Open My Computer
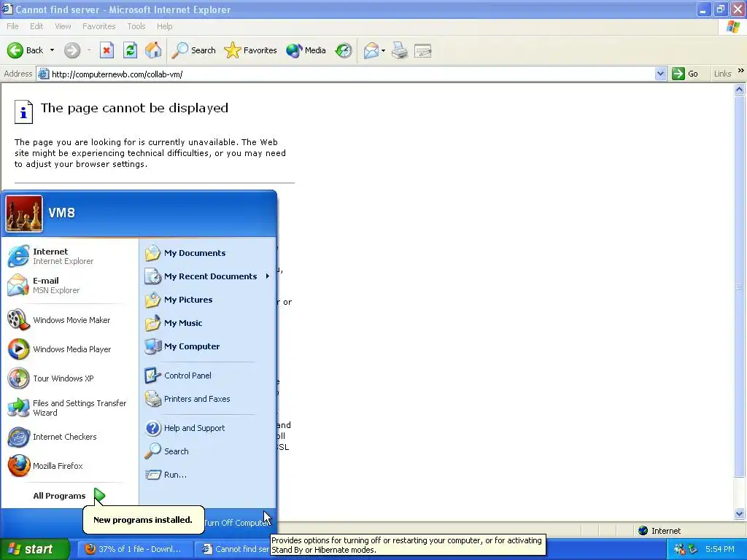 point(208,346)
